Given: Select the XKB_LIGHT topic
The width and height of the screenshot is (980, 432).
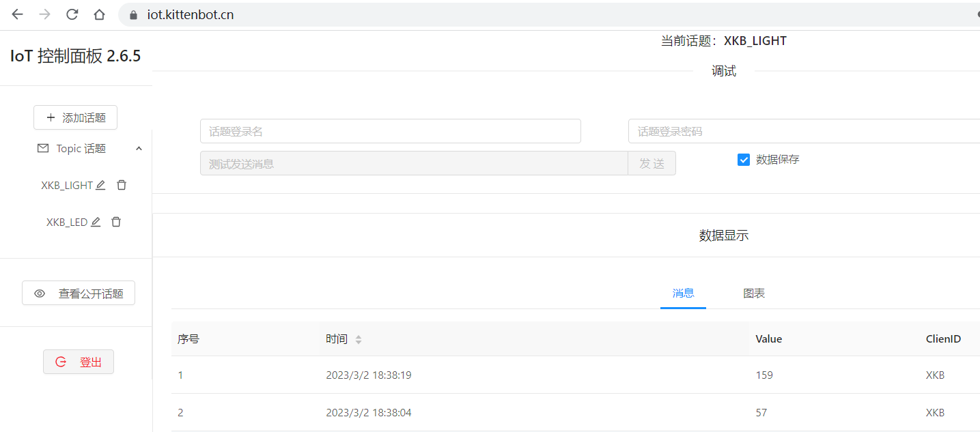Looking at the screenshot, I should point(67,186).
